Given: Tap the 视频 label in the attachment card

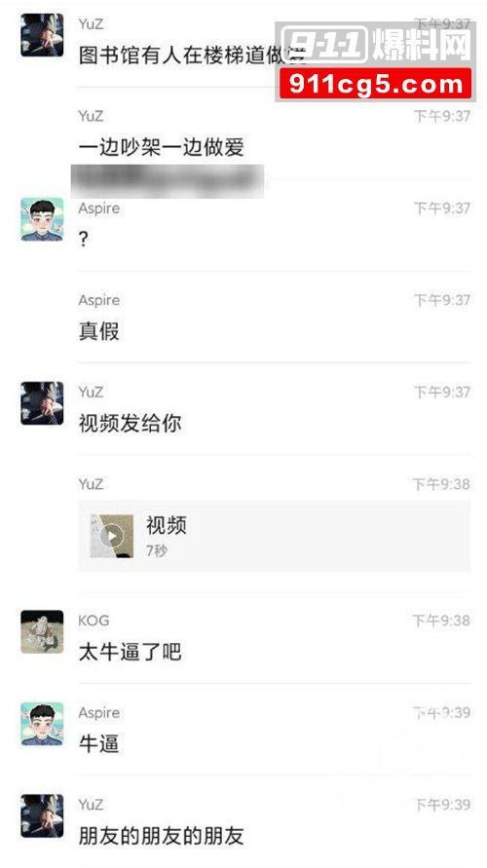Looking at the screenshot, I should (x=167, y=525).
